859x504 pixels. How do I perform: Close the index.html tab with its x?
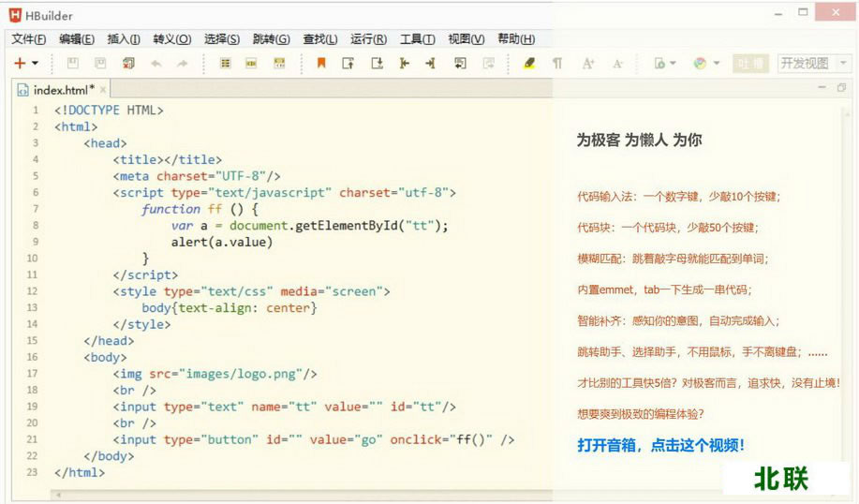pos(103,89)
